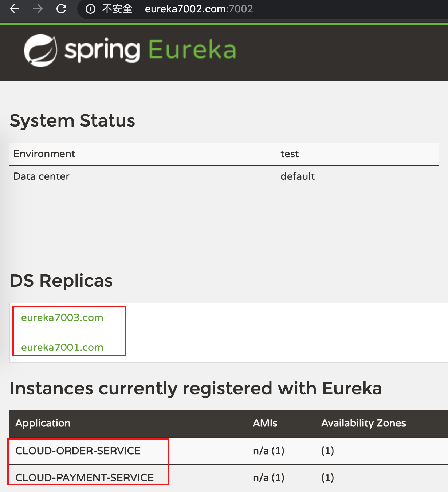Click the eureka7002.com:7002 address bar
448x492 pixels.
click(199, 9)
